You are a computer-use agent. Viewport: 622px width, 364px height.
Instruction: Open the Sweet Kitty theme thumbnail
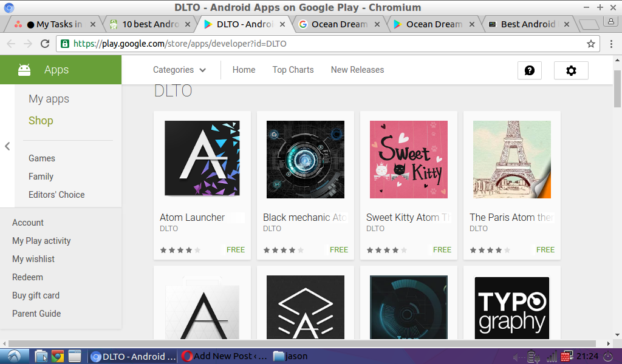click(409, 160)
